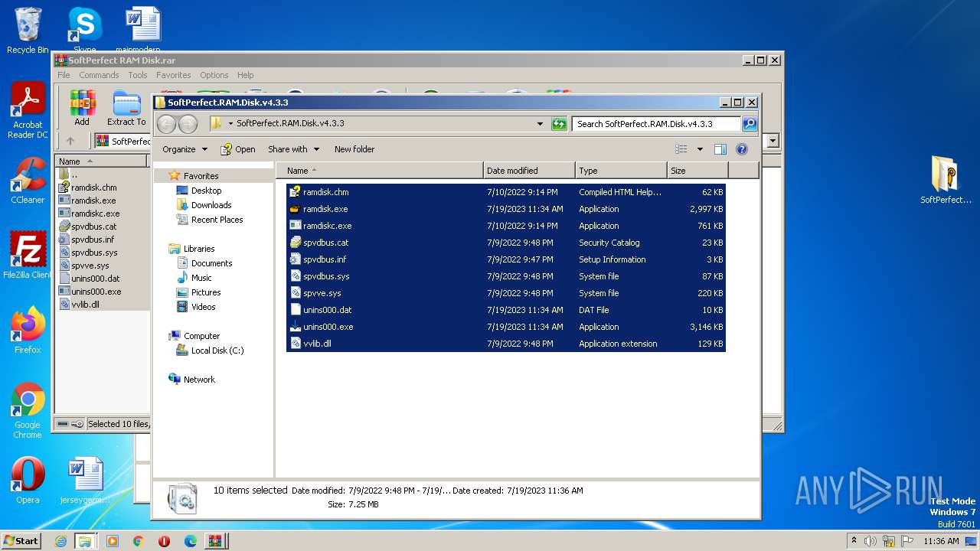This screenshot has width=980, height=551.
Task: Open Skype desktop shortcut
Action: 85,31
